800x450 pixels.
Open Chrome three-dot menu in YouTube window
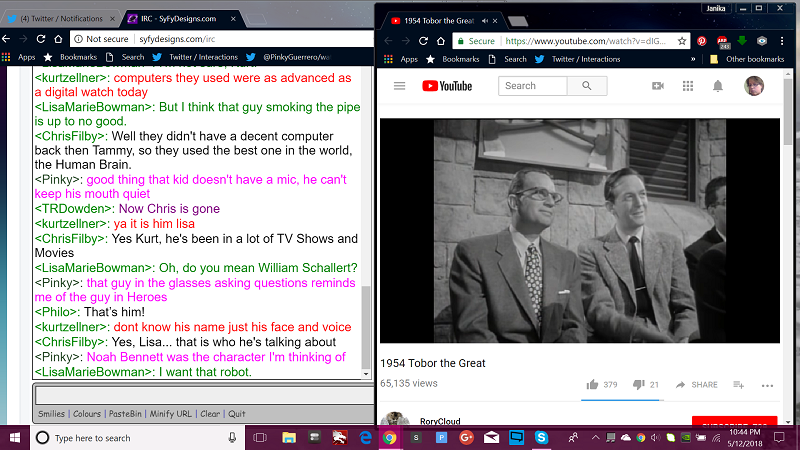click(x=782, y=41)
